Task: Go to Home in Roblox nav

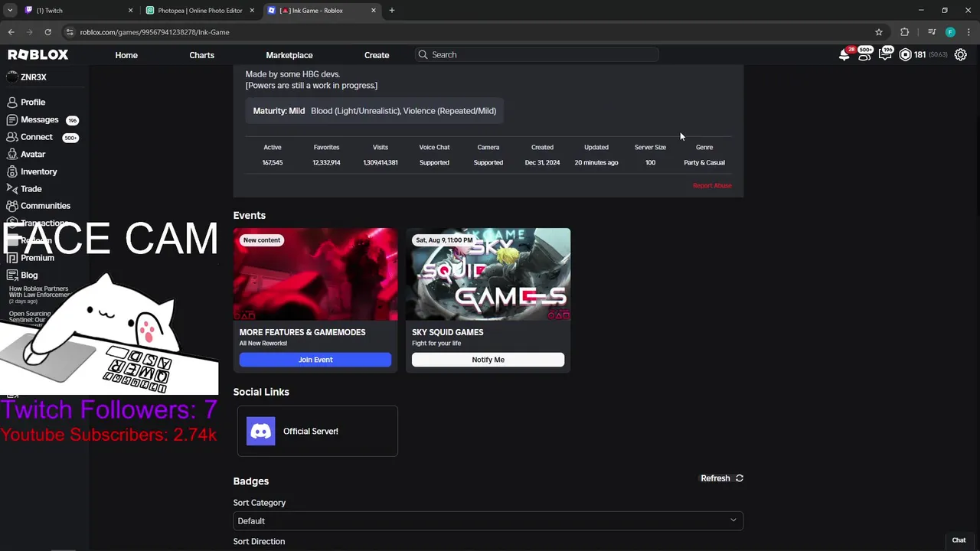Action: click(x=126, y=55)
